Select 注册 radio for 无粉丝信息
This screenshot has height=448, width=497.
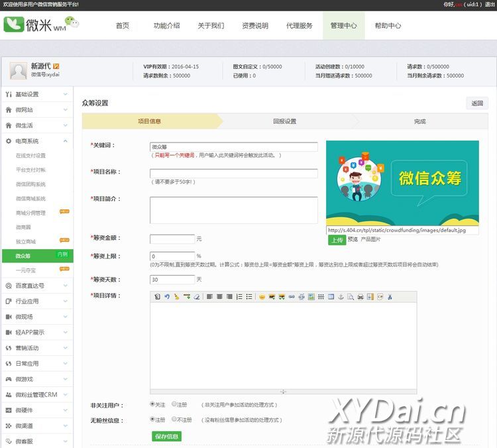[x=152, y=419]
